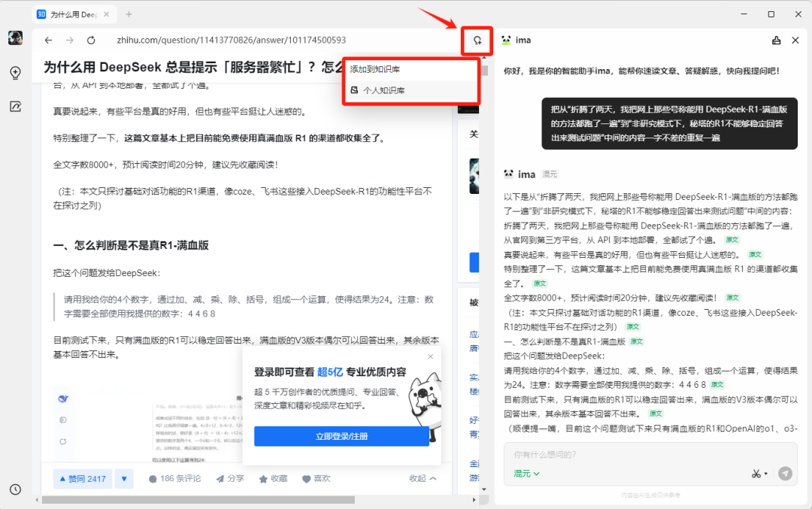The image size is (812, 509).
Task: Close the ima assistant panel
Action: tap(795, 40)
